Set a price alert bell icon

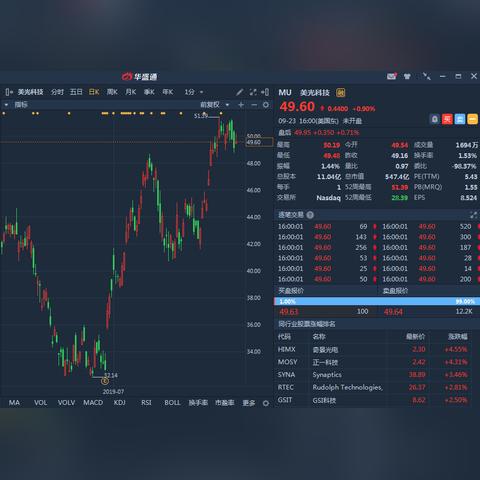(x=435, y=119)
